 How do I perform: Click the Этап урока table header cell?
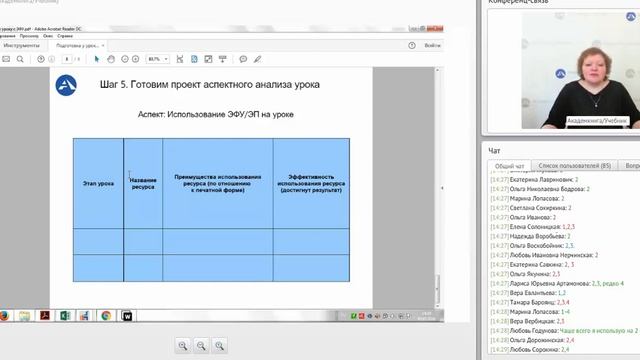click(x=98, y=183)
